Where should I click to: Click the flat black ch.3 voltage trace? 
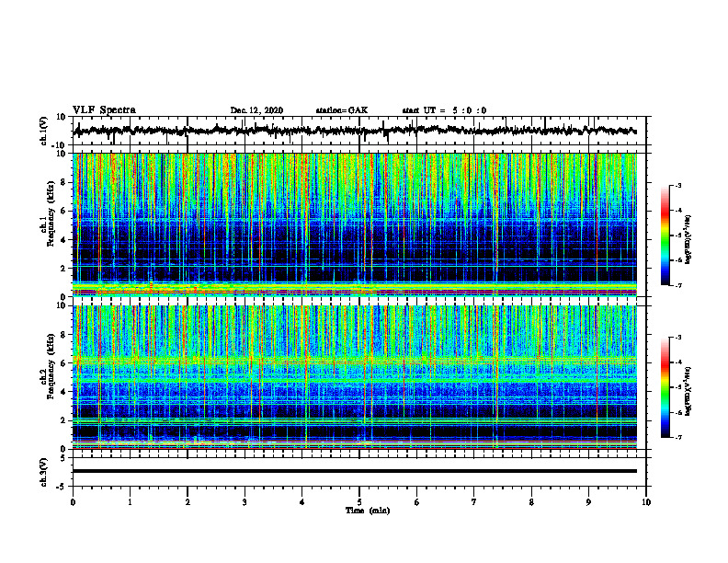pos(355,471)
